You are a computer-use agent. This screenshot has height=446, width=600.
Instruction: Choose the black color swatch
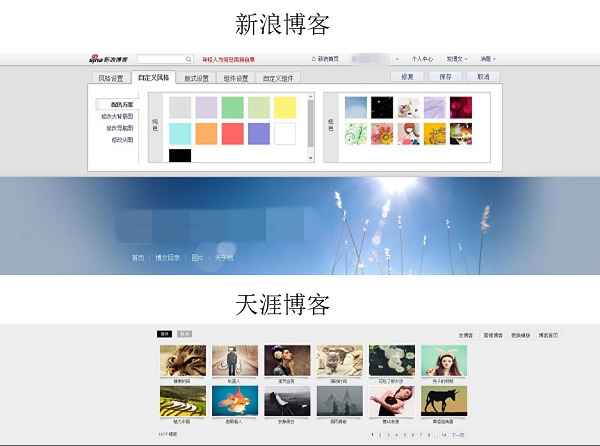(x=180, y=155)
